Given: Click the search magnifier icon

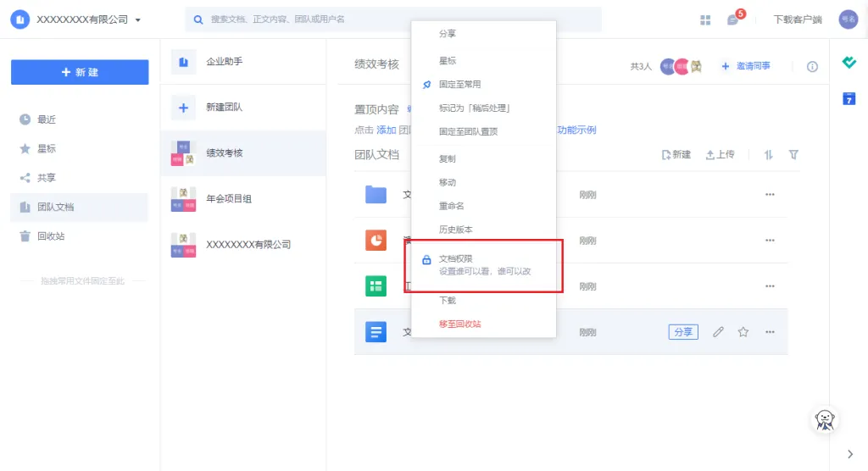Looking at the screenshot, I should tap(198, 19).
